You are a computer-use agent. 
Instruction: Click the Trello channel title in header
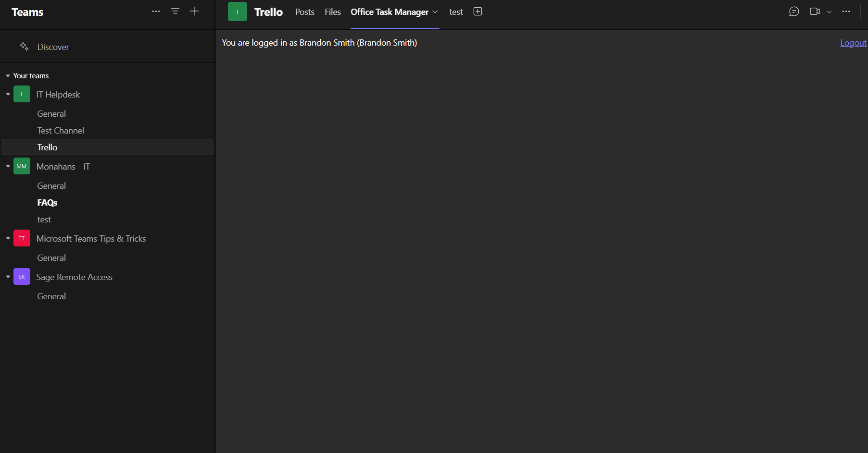(268, 12)
